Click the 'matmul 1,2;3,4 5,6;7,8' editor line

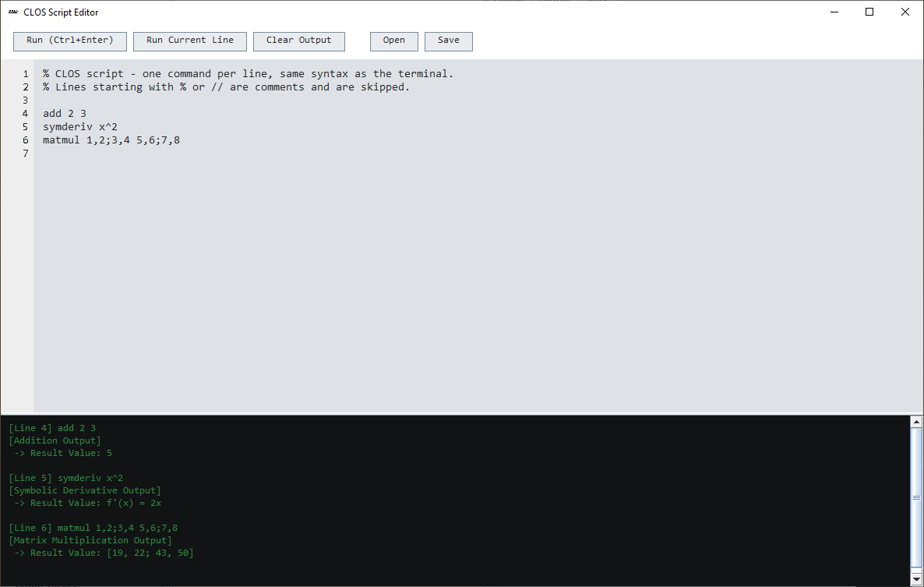[x=111, y=140]
